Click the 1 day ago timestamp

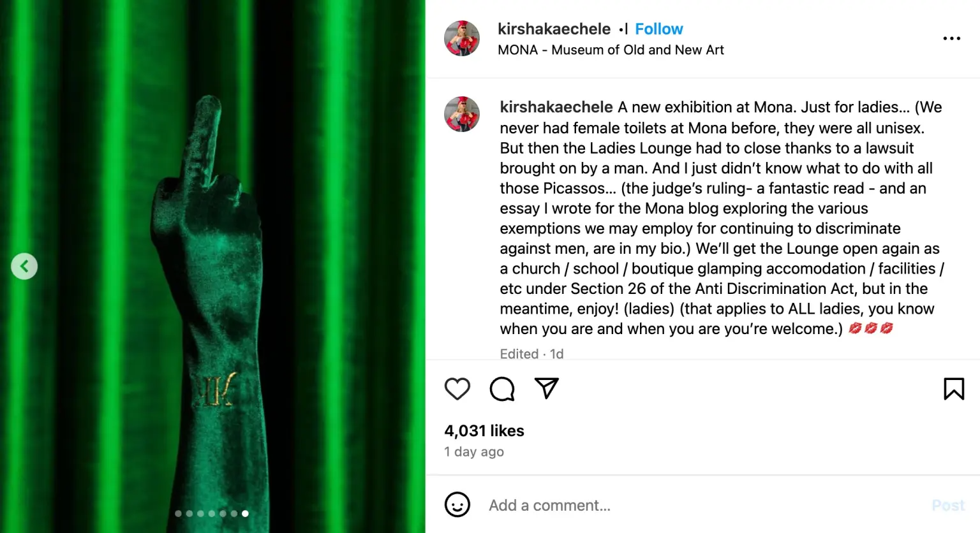(x=474, y=452)
